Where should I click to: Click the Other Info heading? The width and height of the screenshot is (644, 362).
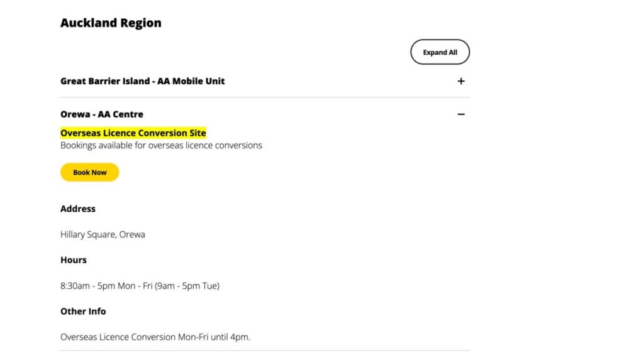(x=83, y=311)
